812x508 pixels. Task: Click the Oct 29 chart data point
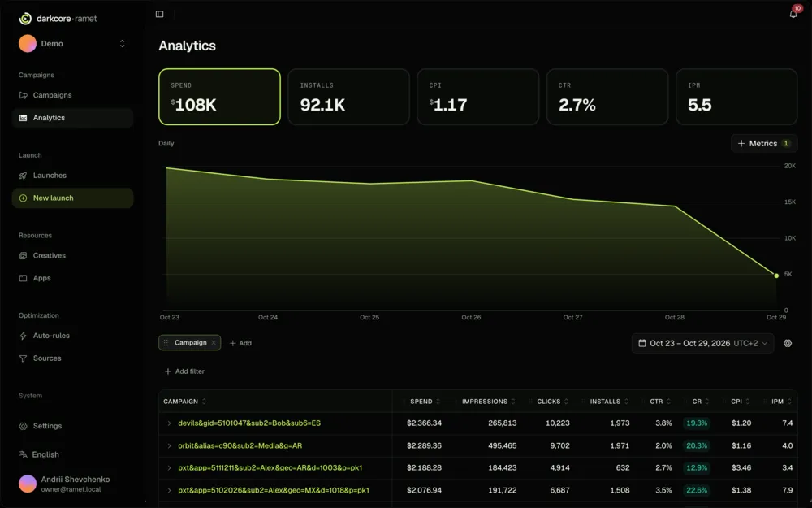[776, 276]
